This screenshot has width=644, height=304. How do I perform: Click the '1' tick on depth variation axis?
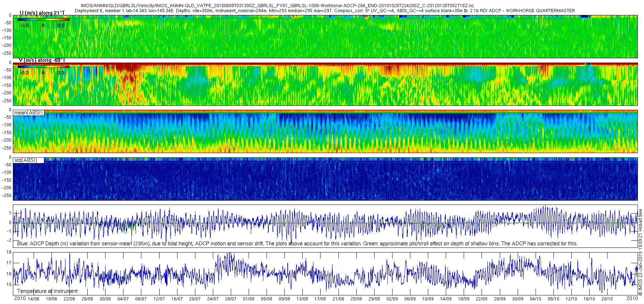pyautogui.click(x=10, y=213)
